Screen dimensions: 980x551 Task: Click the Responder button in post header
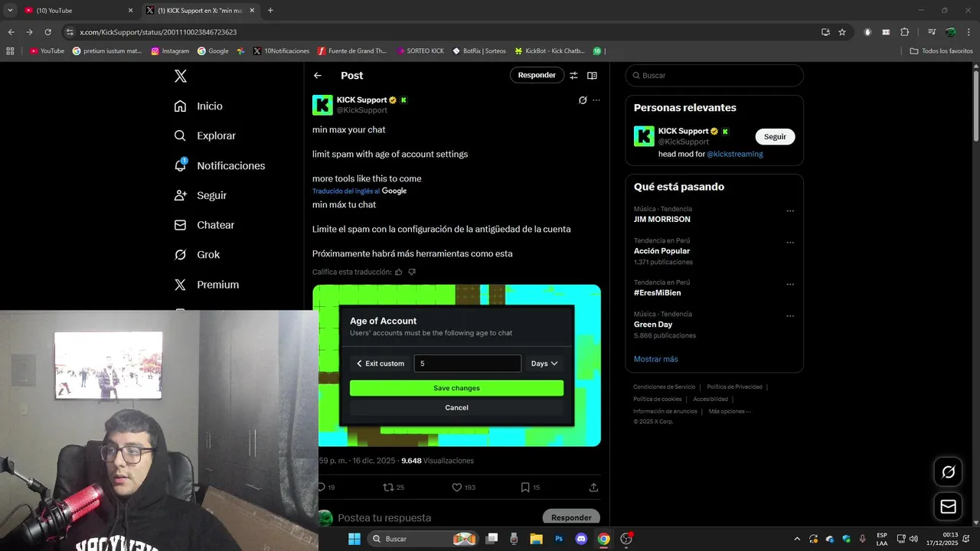pos(537,75)
